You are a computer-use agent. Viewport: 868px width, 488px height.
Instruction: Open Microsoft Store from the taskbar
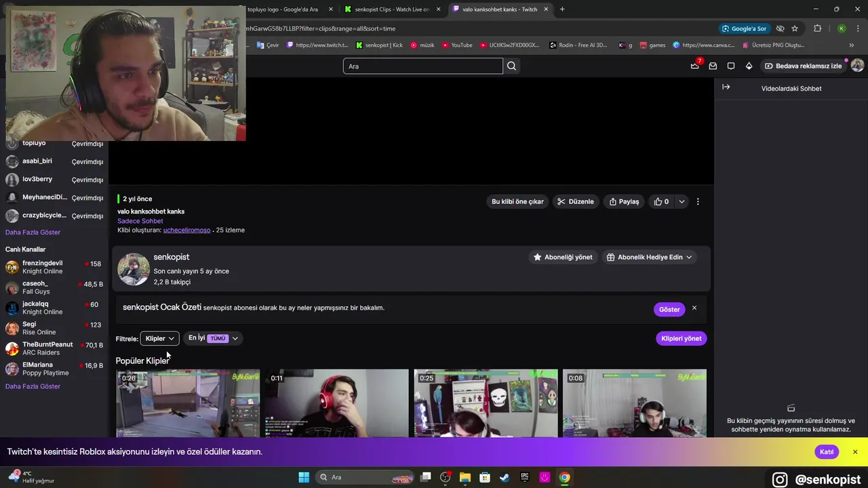coord(485,477)
